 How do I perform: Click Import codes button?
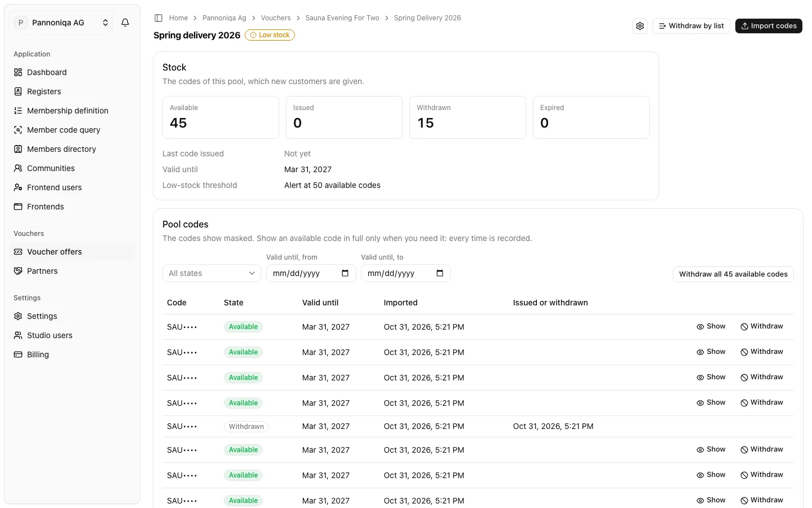(769, 26)
